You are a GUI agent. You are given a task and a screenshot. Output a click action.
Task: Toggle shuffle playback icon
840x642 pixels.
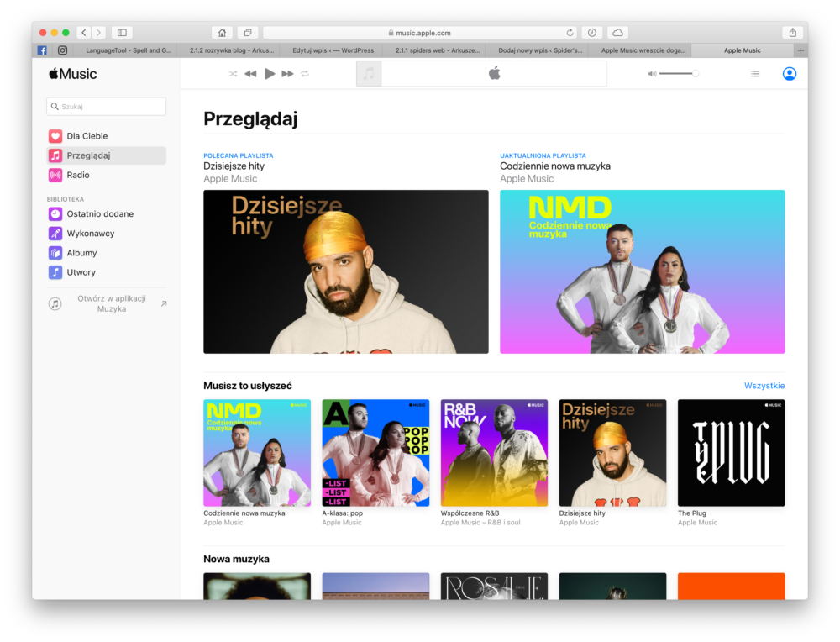click(233, 74)
